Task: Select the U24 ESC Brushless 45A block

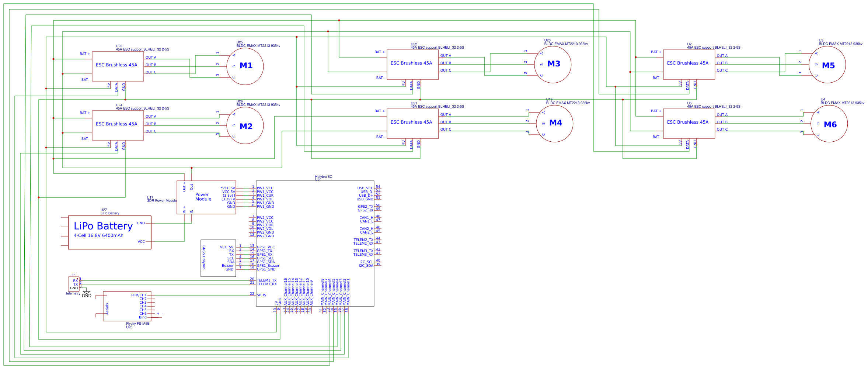Action: click(x=118, y=125)
